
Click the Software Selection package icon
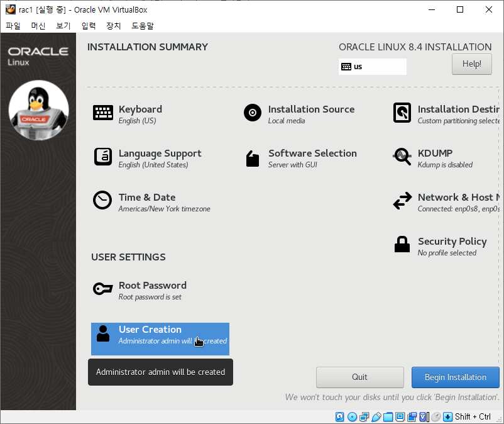[253, 159]
